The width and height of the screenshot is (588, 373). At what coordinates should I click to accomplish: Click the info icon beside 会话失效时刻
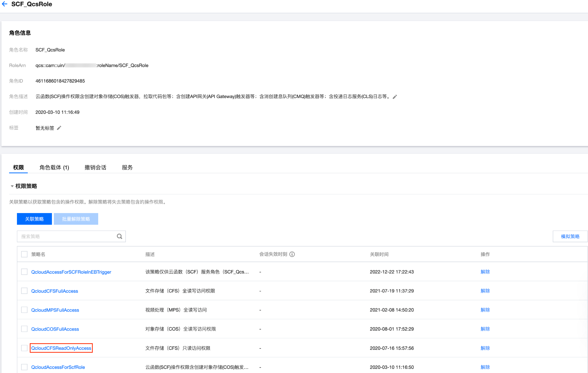(292, 254)
